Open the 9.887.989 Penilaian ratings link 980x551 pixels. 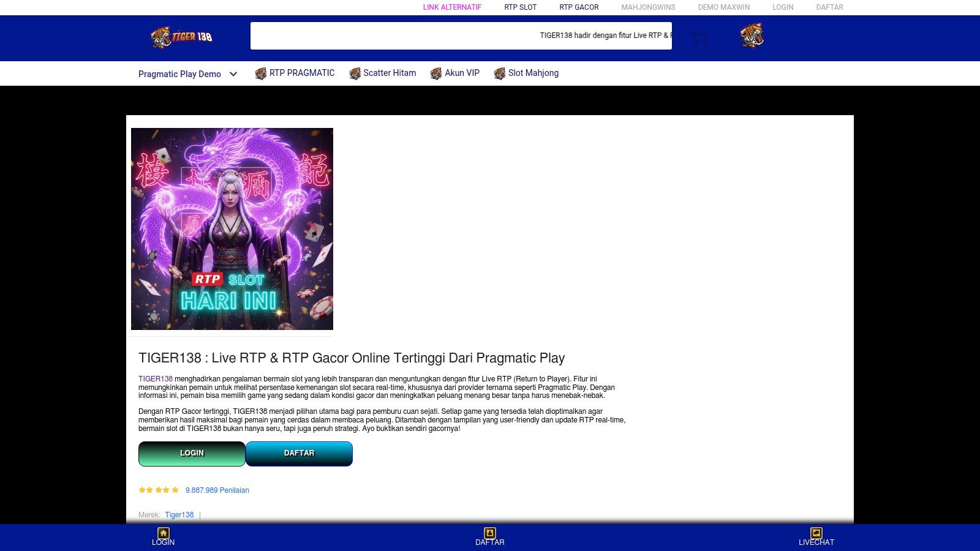point(217,490)
